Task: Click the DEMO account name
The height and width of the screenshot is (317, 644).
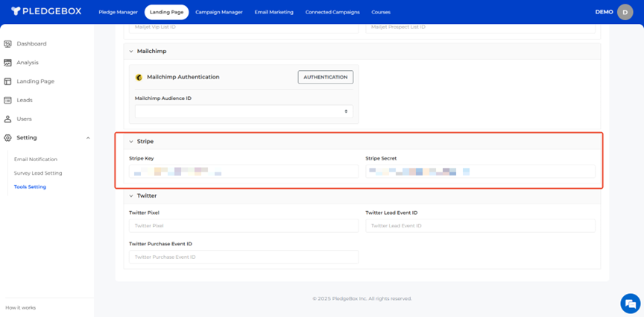Action: tap(604, 12)
